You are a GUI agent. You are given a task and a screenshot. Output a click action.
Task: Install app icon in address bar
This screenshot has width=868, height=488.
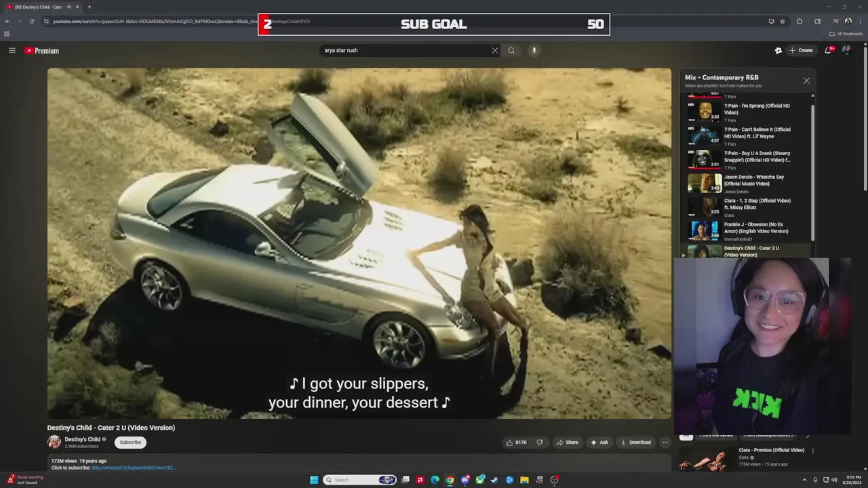click(x=771, y=21)
